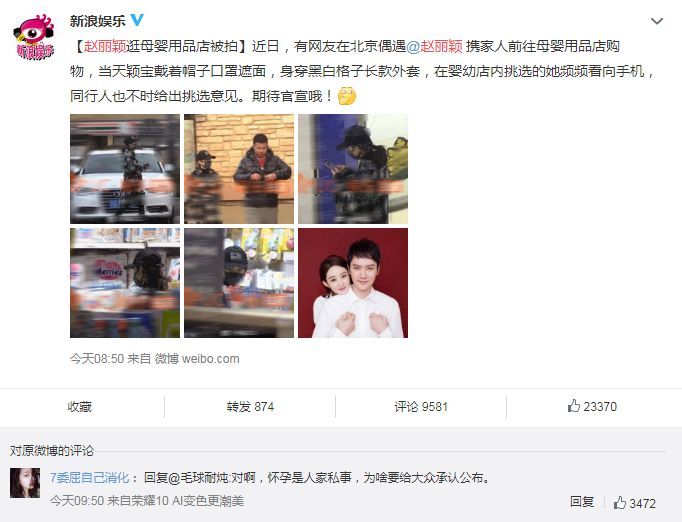The height and width of the screenshot is (522, 682).
Task: Click the 微博 weibo.com source link
Action: (197, 359)
